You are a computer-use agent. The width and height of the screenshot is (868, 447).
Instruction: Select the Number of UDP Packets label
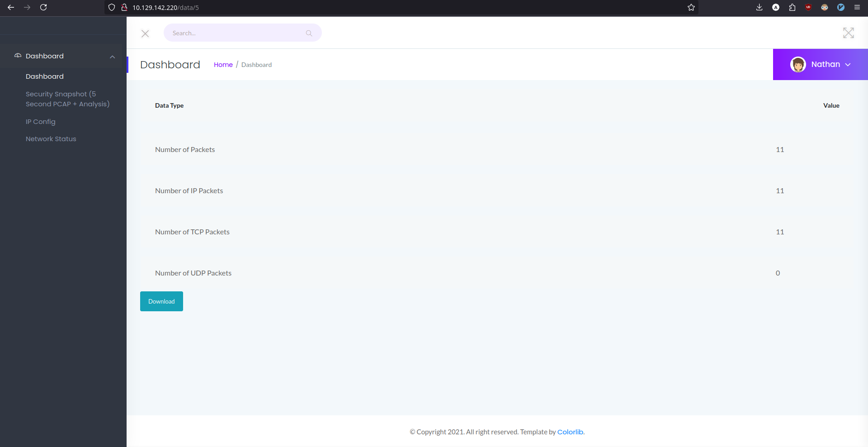pos(193,273)
